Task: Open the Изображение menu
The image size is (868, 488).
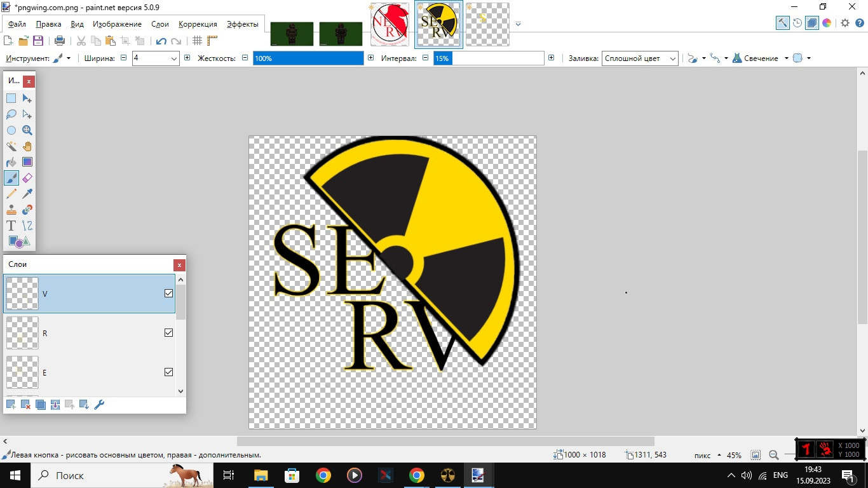Action: (x=117, y=24)
